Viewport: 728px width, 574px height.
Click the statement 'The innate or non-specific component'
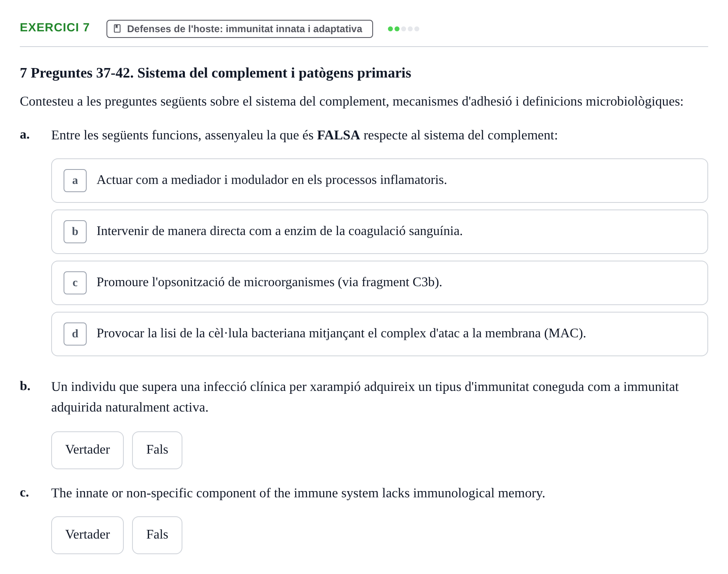[x=298, y=493]
